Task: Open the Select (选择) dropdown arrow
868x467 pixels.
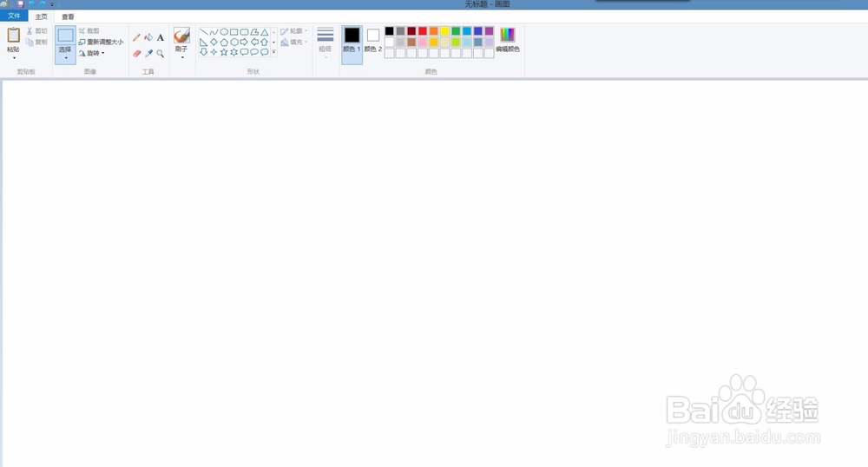Action: point(66,57)
